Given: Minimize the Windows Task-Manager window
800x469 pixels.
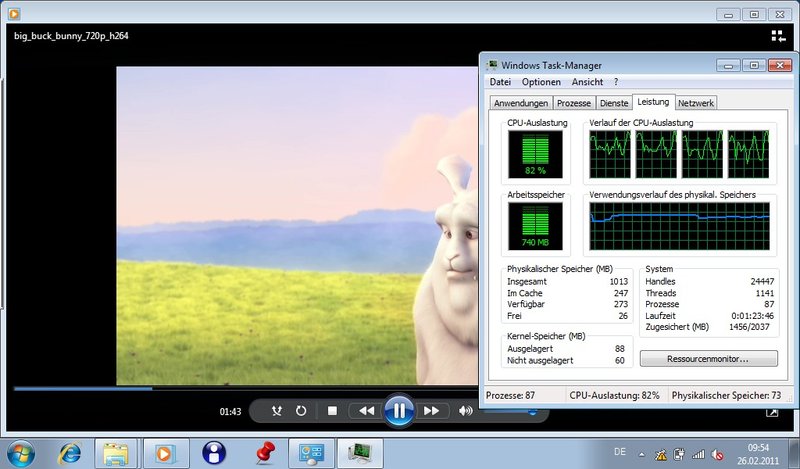Looking at the screenshot, I should coord(728,65).
